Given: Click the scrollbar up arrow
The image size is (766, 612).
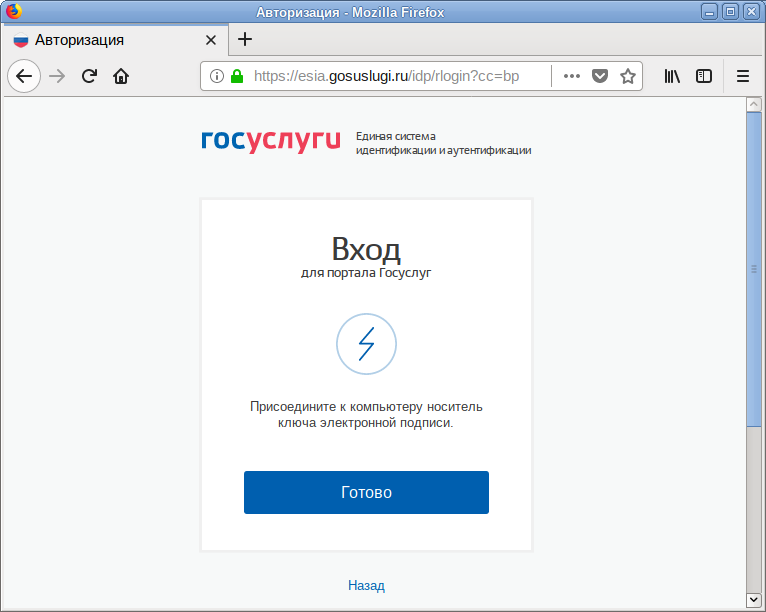Looking at the screenshot, I should pyautogui.click(x=754, y=104).
